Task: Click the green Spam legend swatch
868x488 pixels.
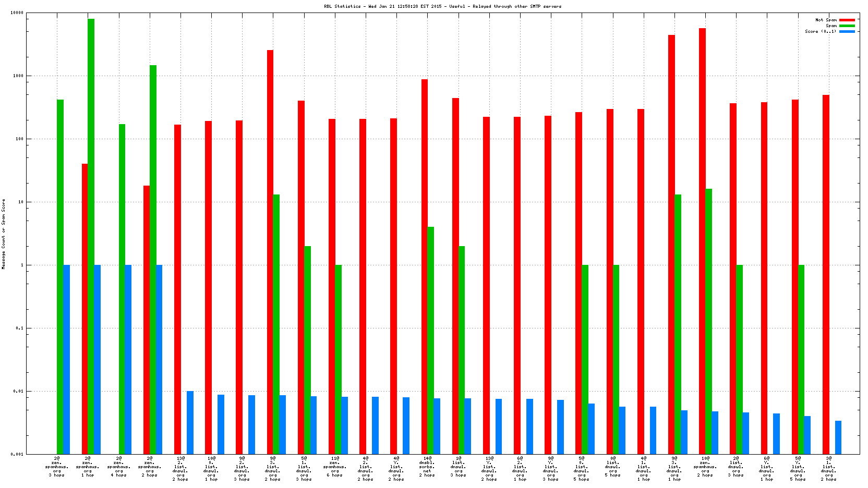Action: 847,26
